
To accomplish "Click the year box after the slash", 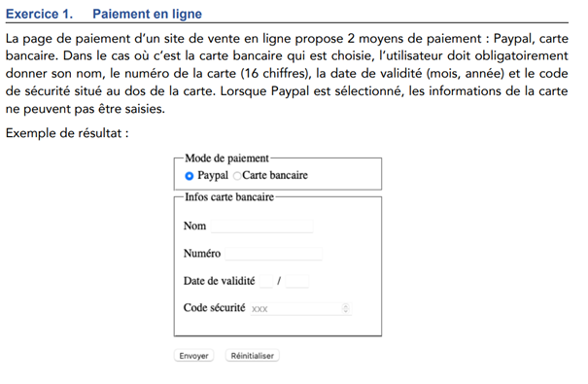I will [x=297, y=281].
